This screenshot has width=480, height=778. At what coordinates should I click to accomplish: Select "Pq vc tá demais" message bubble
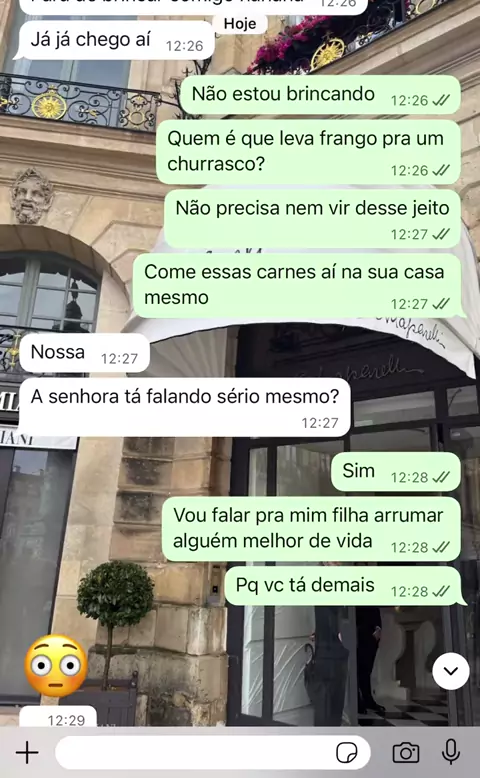click(344, 586)
